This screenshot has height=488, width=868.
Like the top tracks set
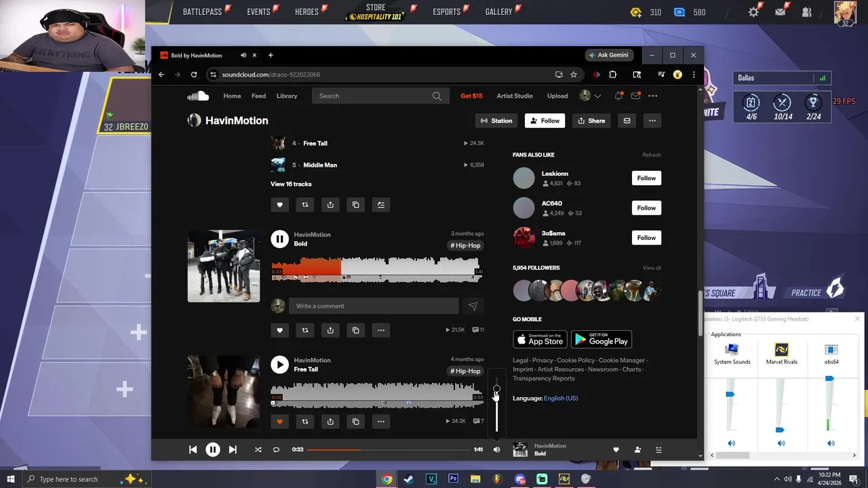279,205
